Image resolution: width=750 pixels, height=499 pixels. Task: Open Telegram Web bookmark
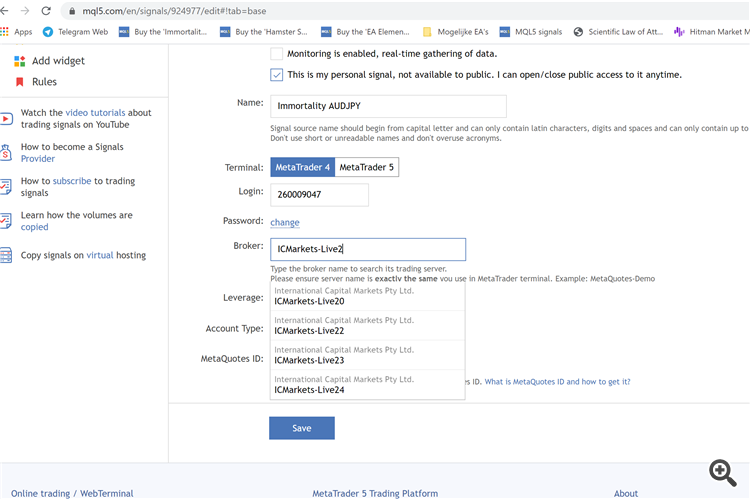(x=75, y=32)
